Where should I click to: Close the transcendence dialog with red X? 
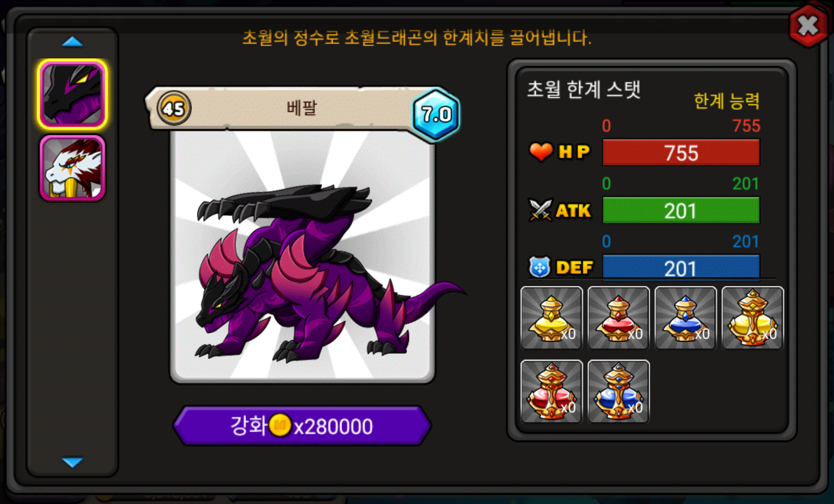pyautogui.click(x=808, y=25)
